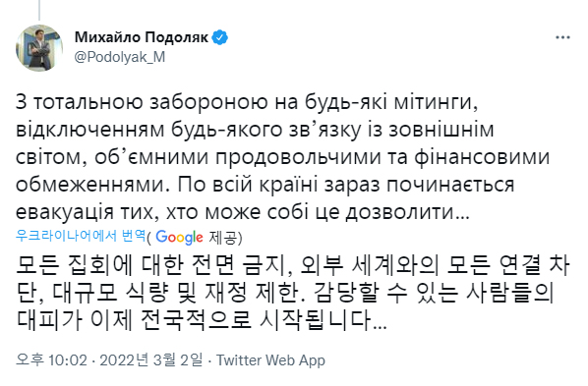Select the line starting евакуація тих, хто може
This screenshot has width=588, height=386.
242,212
